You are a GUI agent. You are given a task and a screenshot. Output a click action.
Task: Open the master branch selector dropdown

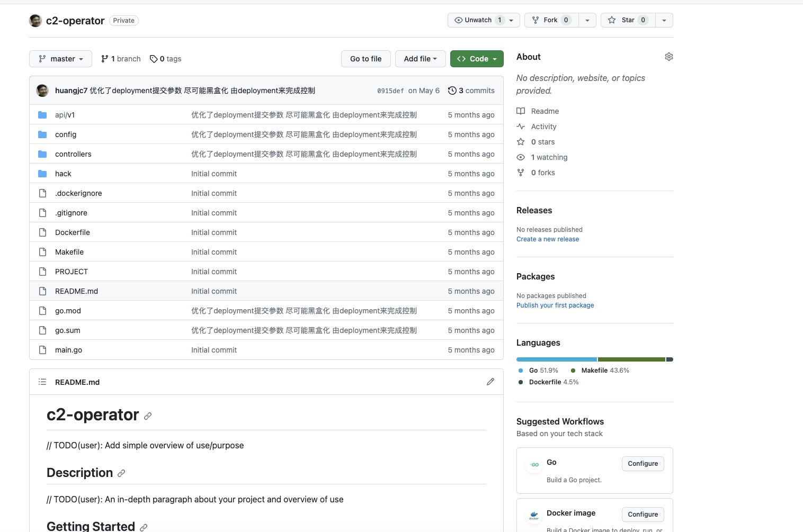pyautogui.click(x=60, y=59)
